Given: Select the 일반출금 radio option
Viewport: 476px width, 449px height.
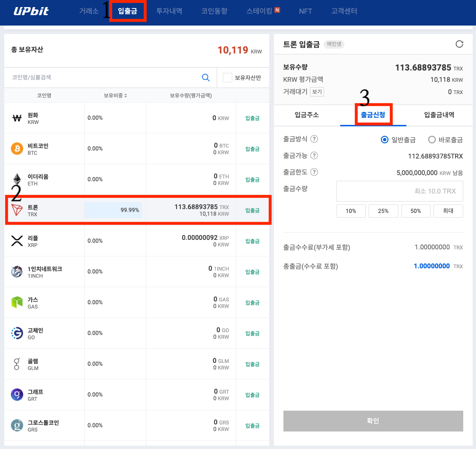Looking at the screenshot, I should pos(384,140).
